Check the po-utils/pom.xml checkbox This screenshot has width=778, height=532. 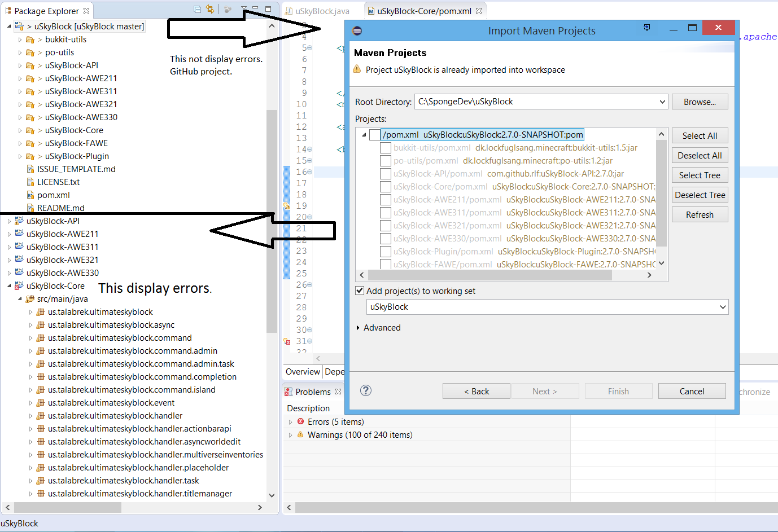click(x=386, y=161)
